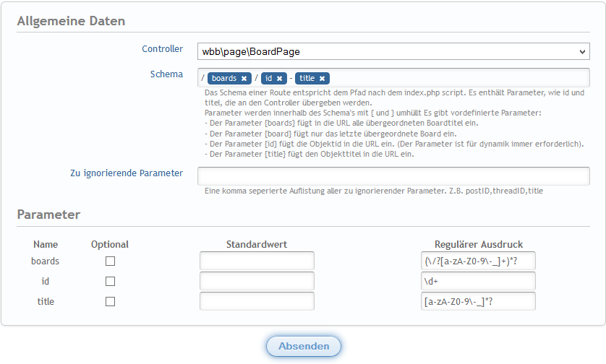Select the boards tag in Schema
The height and width of the screenshot is (364, 606).
tap(224, 78)
